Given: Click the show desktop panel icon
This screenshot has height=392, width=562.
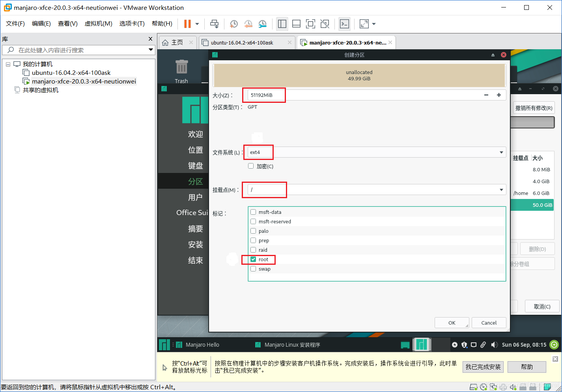Looking at the screenshot, I should 405,345.
